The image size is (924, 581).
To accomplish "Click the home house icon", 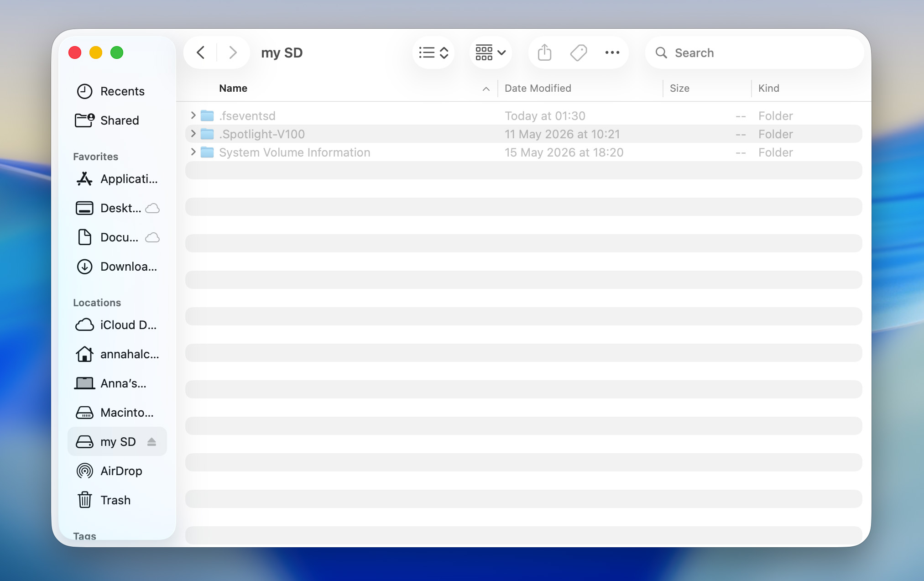I will pyautogui.click(x=84, y=354).
